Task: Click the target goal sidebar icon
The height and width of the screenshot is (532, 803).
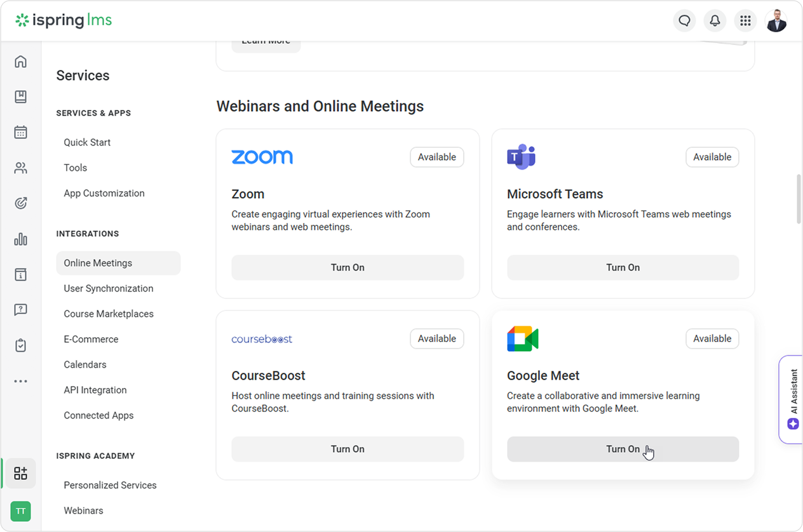Action: tap(21, 203)
